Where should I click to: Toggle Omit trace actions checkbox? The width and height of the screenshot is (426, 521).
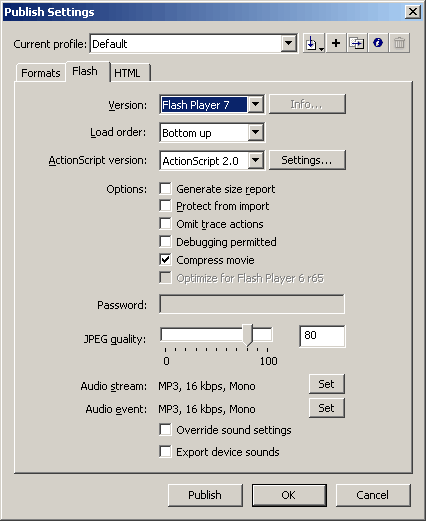(x=165, y=224)
